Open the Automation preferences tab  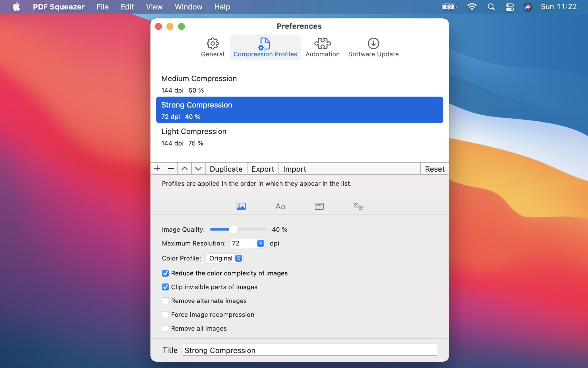(322, 47)
